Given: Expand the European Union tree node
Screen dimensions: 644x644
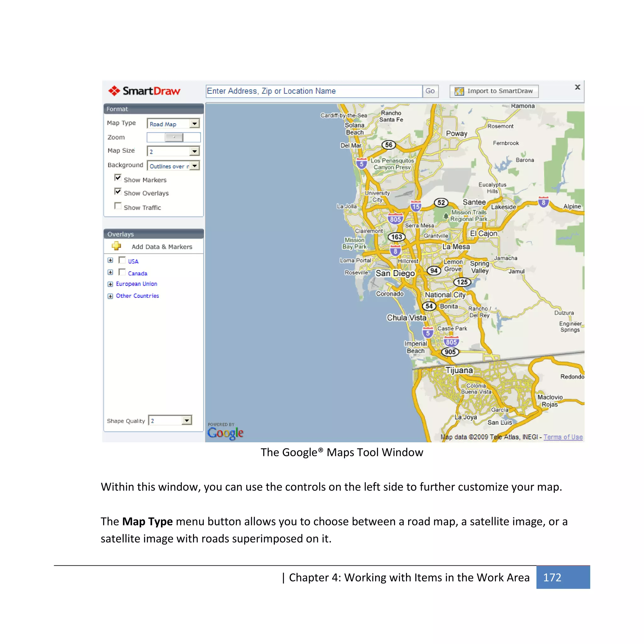Looking at the screenshot, I should pos(110,284).
